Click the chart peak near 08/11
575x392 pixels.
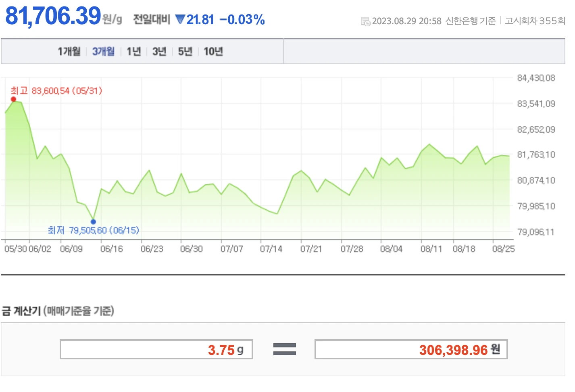[429, 144]
